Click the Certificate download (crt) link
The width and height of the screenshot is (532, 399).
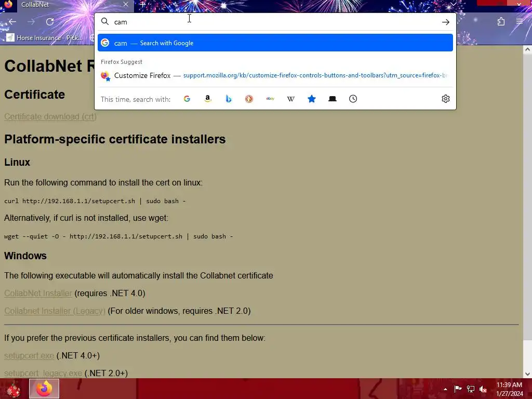point(50,116)
